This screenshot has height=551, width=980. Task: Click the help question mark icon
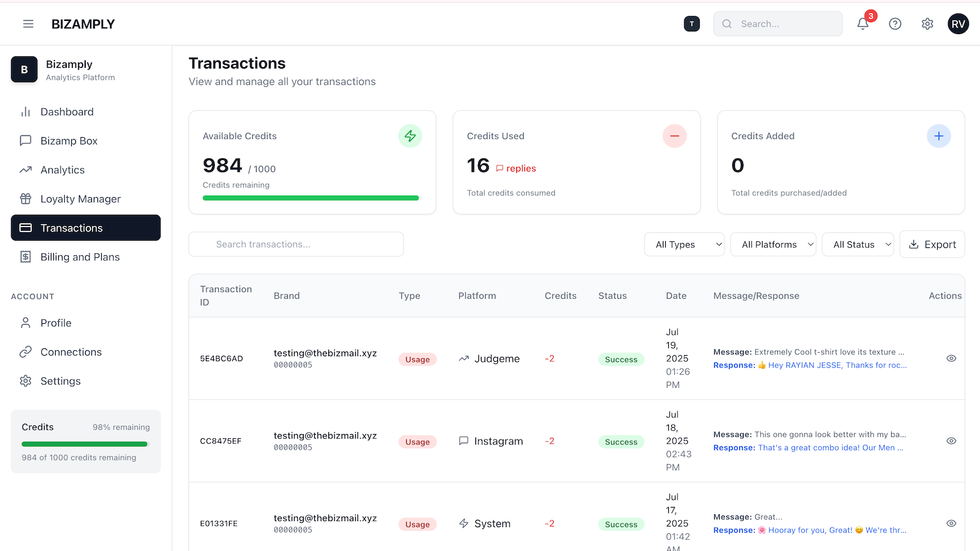[x=895, y=24]
